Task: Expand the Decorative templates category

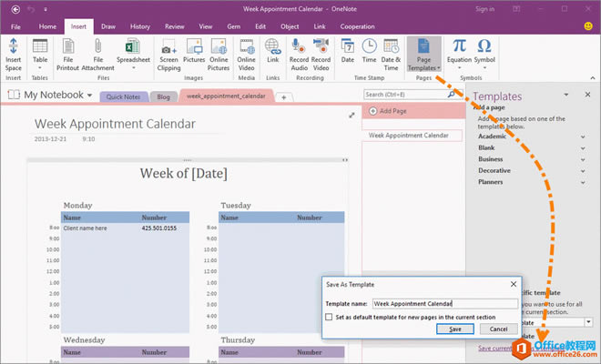Action: coord(583,171)
